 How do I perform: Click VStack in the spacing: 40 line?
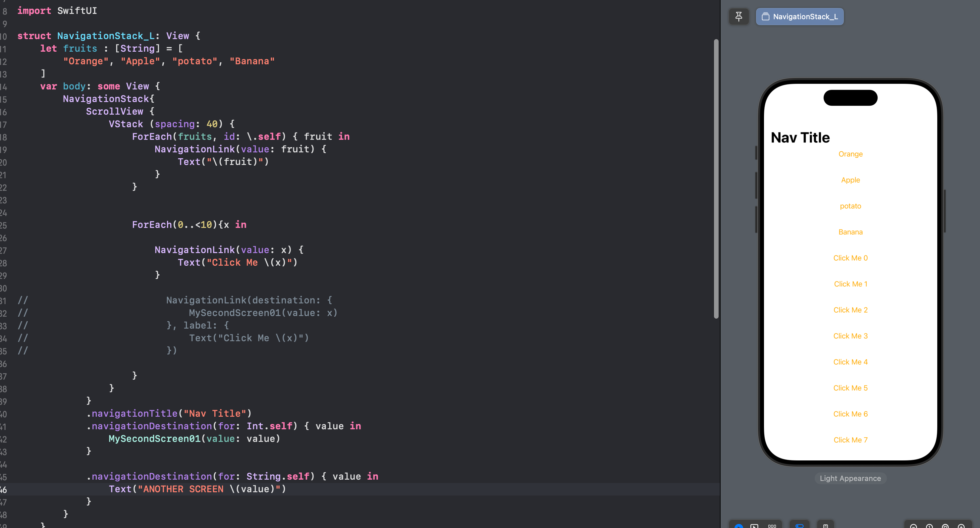tap(126, 124)
